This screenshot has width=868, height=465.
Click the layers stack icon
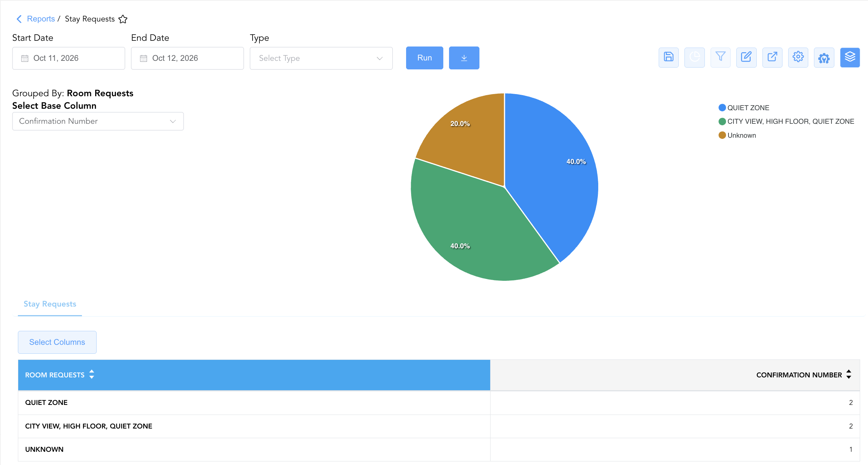pos(850,57)
